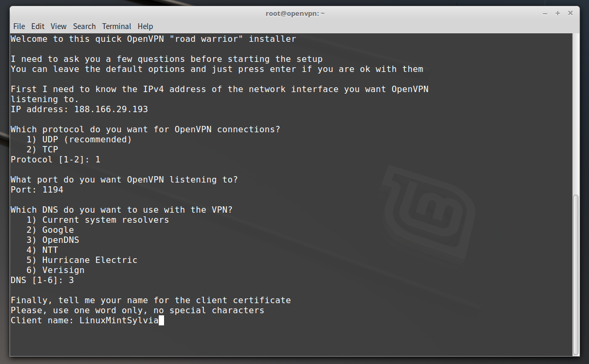Minimize the terminal window
The image size is (589, 364).
click(x=545, y=13)
